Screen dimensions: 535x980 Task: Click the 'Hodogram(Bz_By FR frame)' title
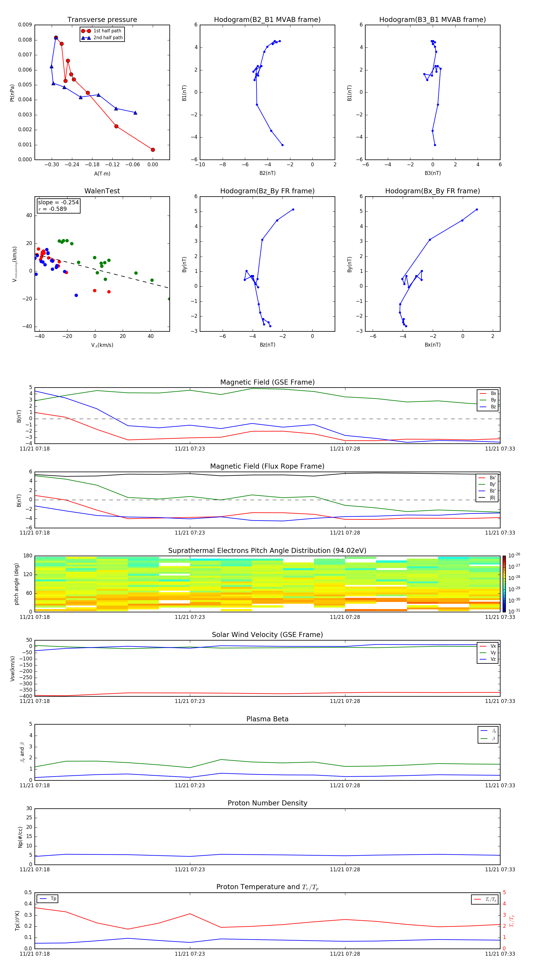[267, 191]
